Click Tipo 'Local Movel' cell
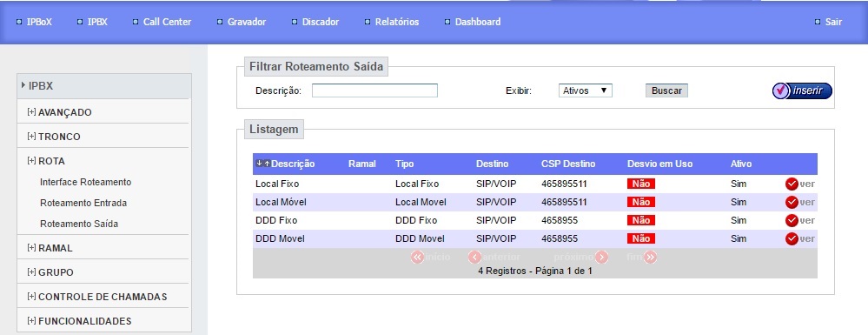Image resolution: width=868 pixels, height=335 pixels. pyautogui.click(x=421, y=203)
